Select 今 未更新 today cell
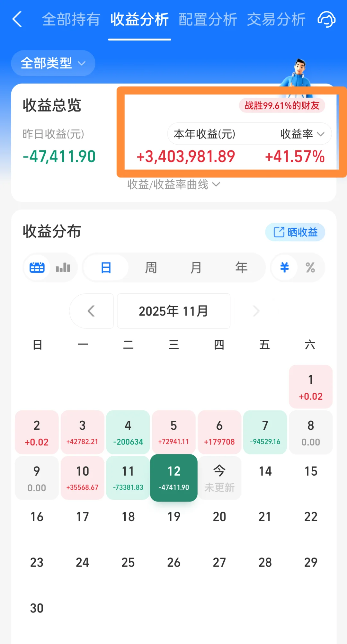347x644 pixels. 219,478
